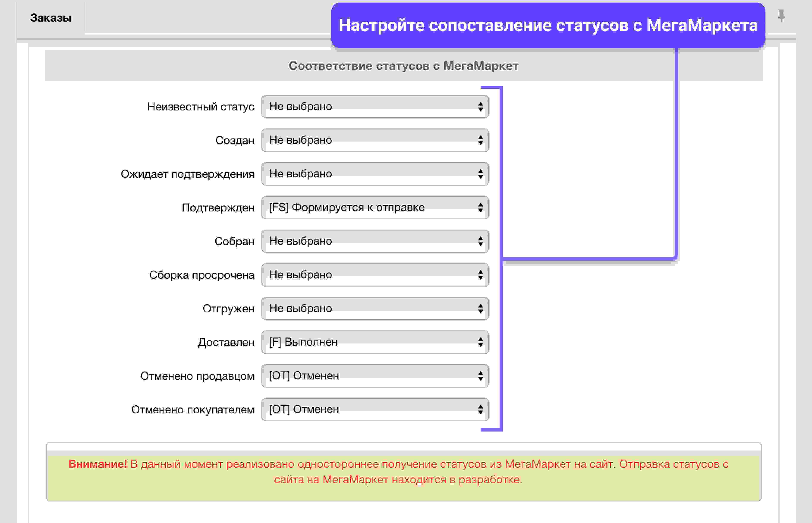Click the Создан label
The image size is (812, 523).
point(235,140)
